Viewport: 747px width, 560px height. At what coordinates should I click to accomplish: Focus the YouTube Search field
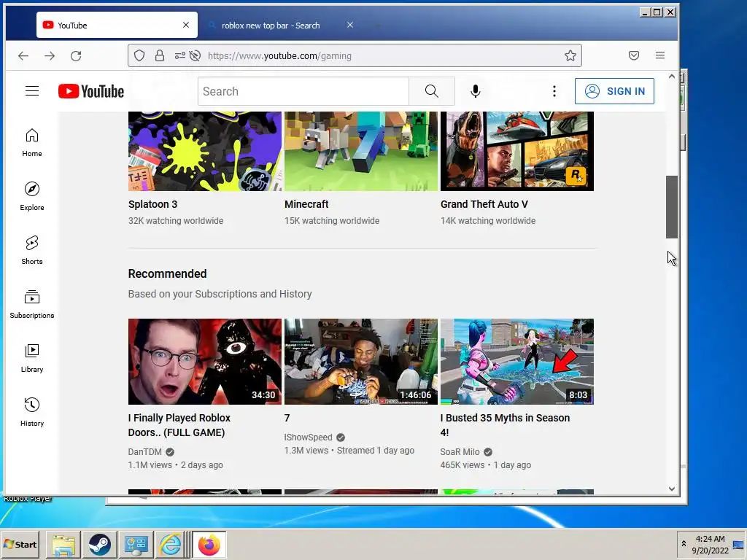[x=303, y=91]
